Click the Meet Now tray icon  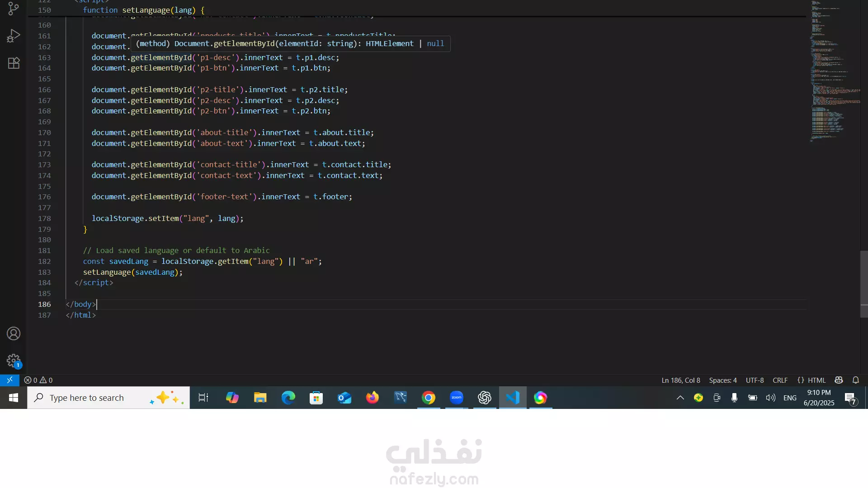coord(717,398)
